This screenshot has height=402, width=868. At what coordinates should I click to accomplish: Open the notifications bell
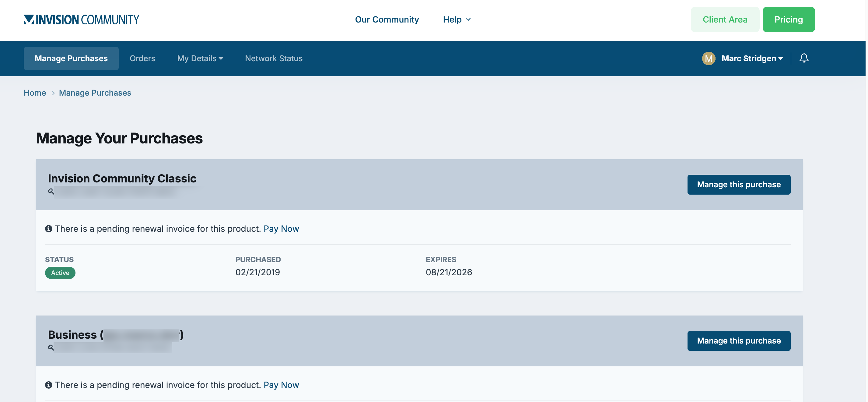804,58
